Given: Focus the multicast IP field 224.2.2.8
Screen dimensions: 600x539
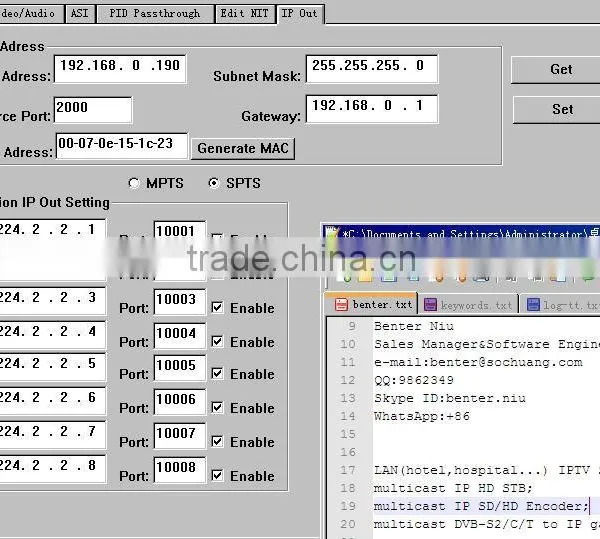Looking at the screenshot, I should [x=52, y=469].
